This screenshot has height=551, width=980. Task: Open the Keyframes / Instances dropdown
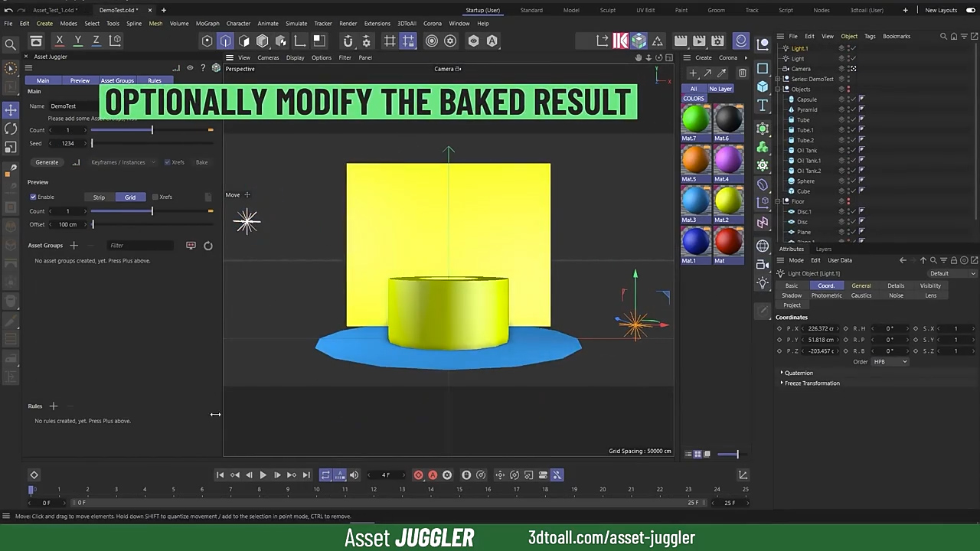tap(122, 162)
